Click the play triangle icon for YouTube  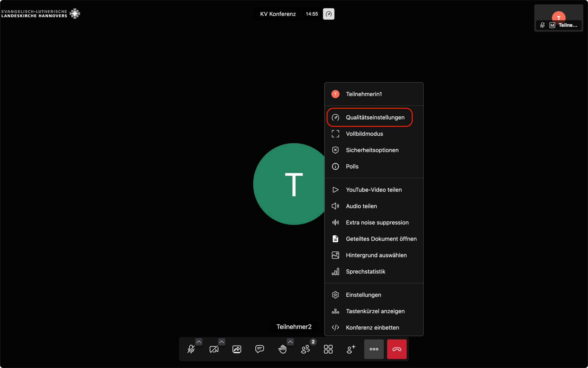tap(335, 190)
